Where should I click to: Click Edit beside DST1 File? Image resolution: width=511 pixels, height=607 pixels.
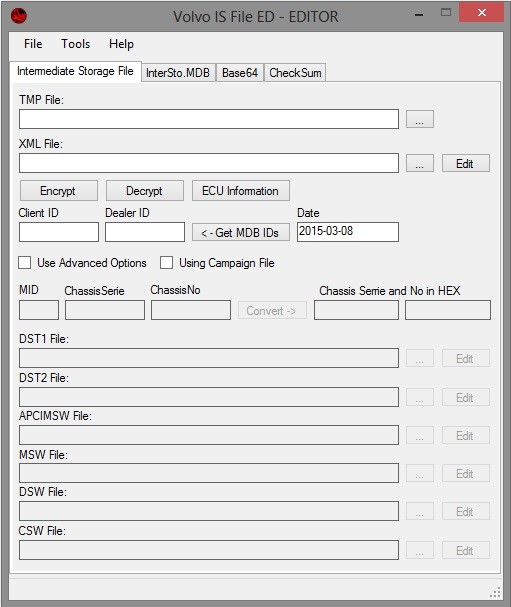(466, 358)
